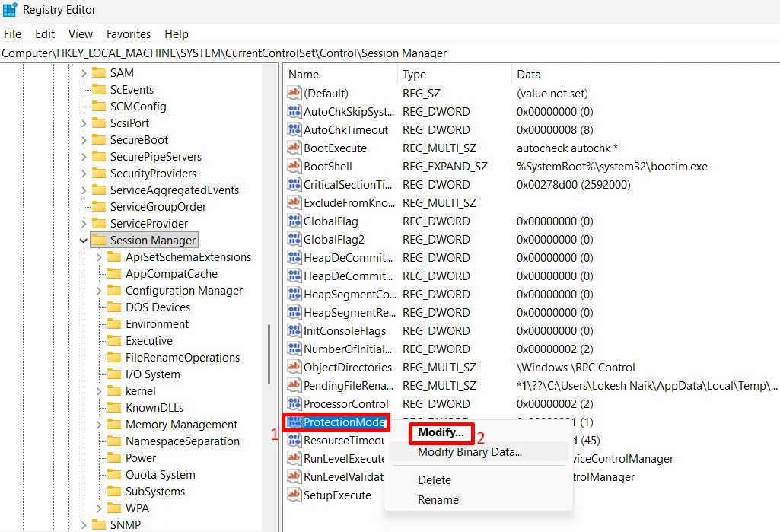Click the DWORD icon beside HeapSegmentCo entry

pyautogui.click(x=295, y=294)
